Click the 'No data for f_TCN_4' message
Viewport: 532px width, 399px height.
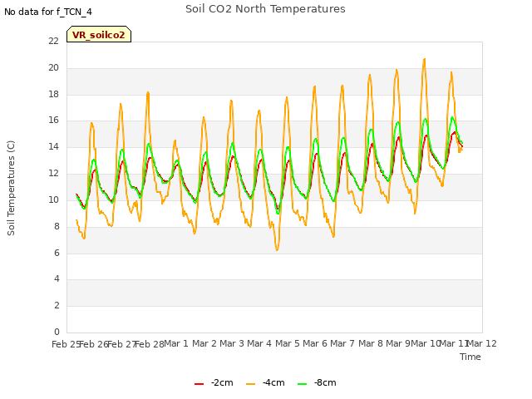48,12
